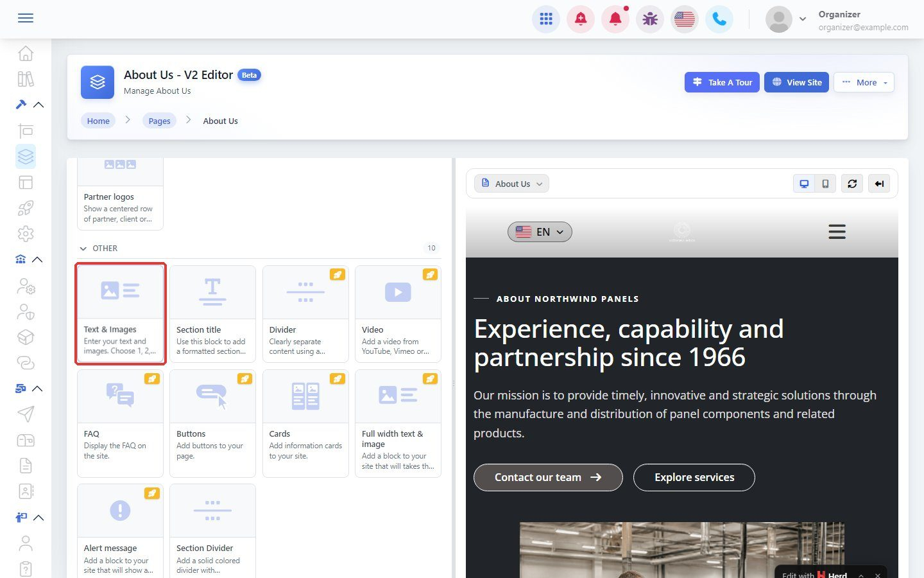Select the rocket icon in sidebar
This screenshot has height=578, width=924.
[26, 208]
